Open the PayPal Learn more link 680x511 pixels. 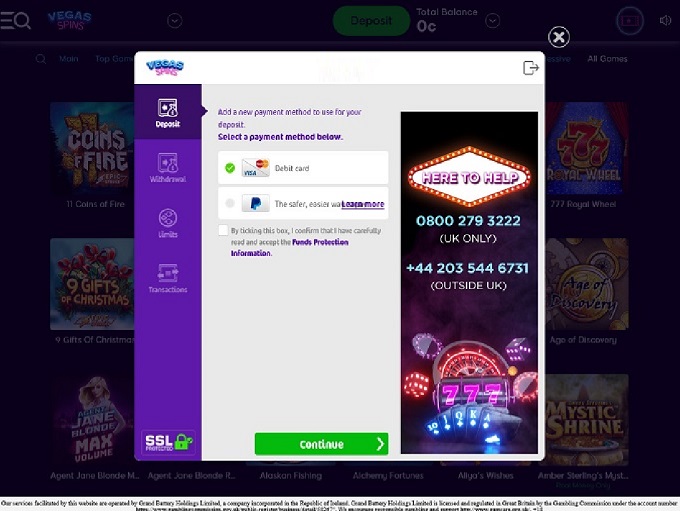(x=363, y=204)
